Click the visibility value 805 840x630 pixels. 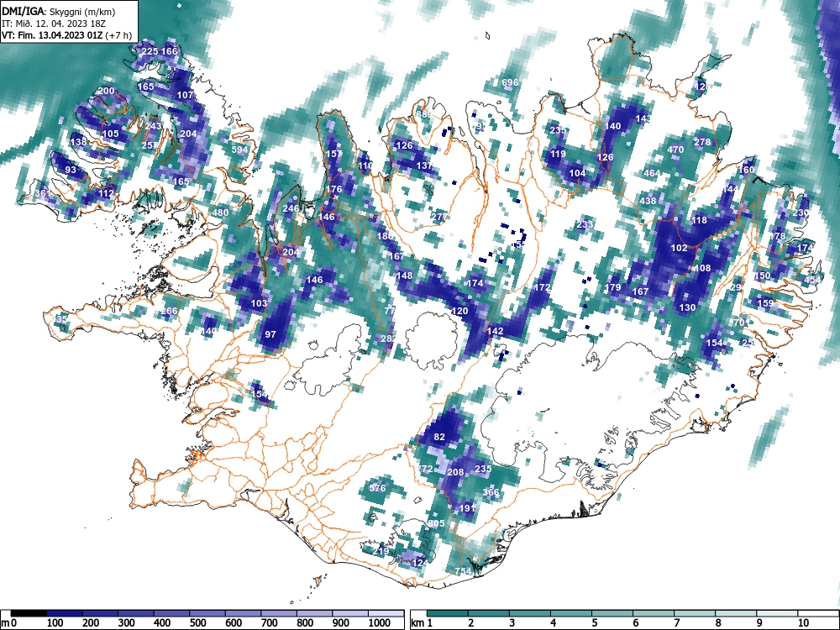click(436, 523)
